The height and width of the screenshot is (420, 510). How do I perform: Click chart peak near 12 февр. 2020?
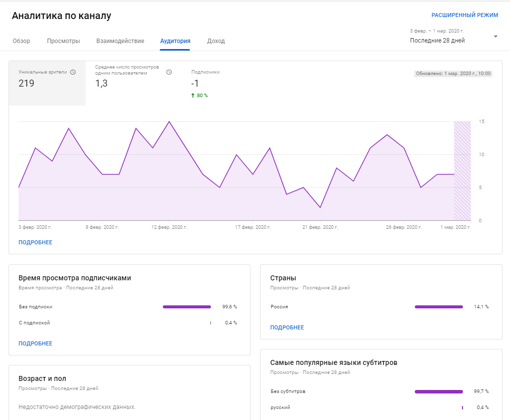coord(169,122)
